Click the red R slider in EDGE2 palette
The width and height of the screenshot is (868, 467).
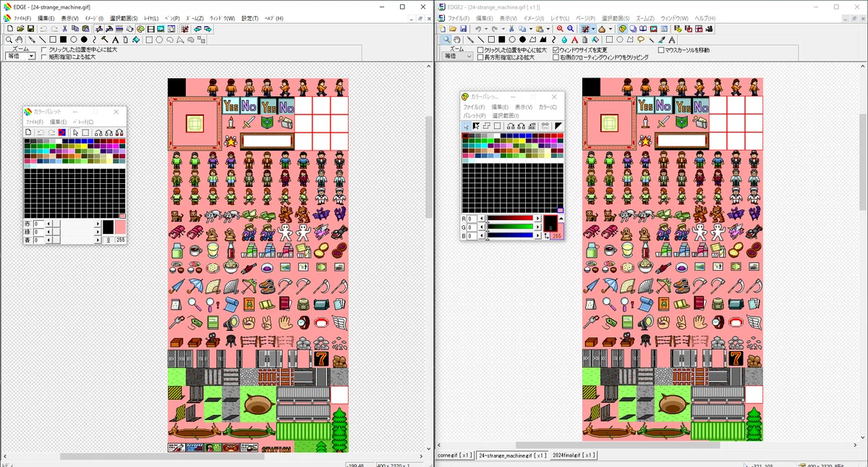click(x=510, y=218)
